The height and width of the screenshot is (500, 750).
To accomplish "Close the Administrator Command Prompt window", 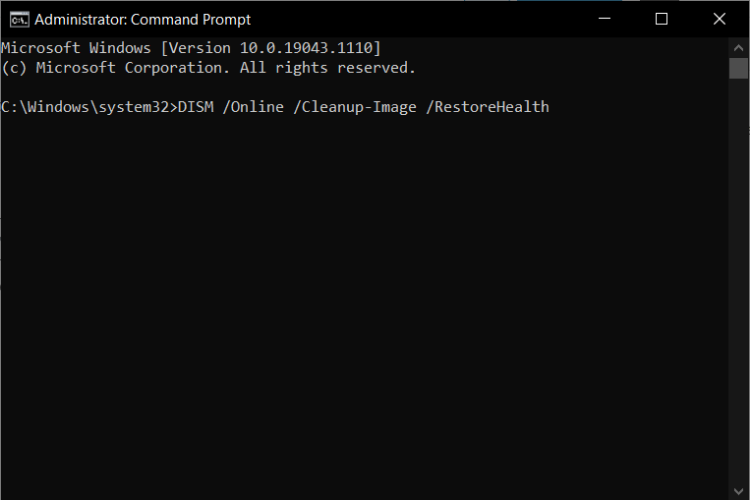I will click(719, 19).
